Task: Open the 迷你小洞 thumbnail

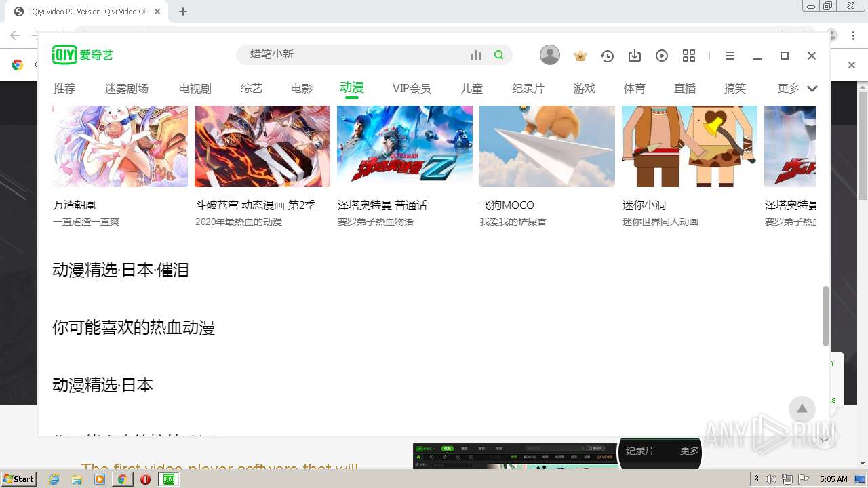Action: tap(690, 146)
